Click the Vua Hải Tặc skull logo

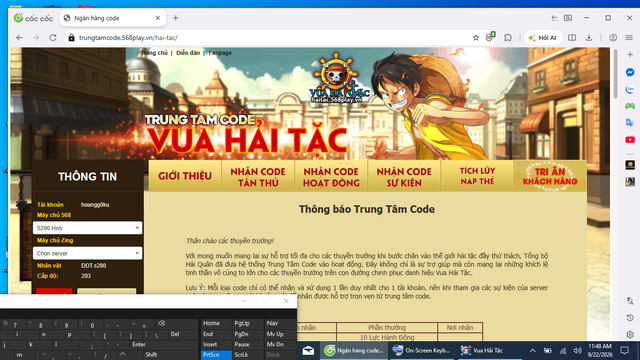tap(338, 78)
